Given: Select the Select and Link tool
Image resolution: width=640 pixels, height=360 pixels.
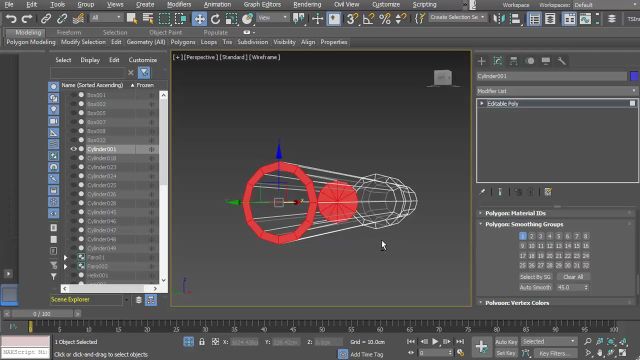Looking at the screenshot, I should [x=46, y=19].
